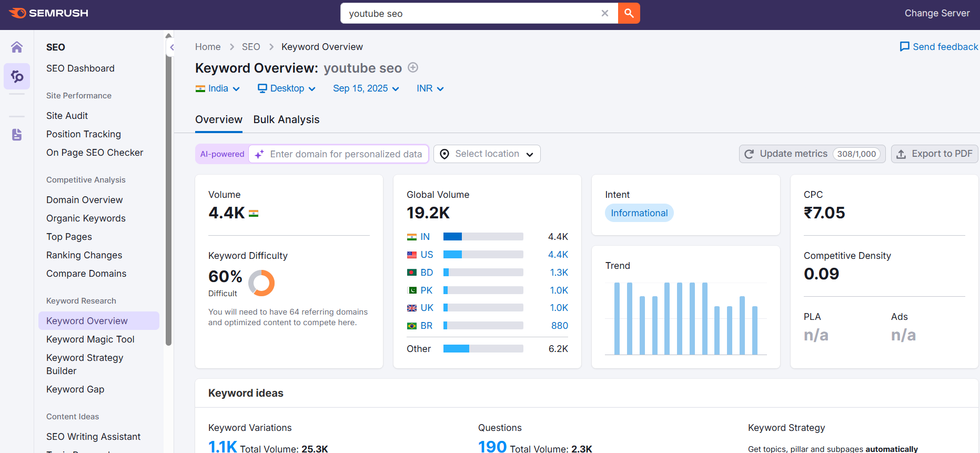The image size is (980, 453).
Task: Click the location pin icon
Action: 444,154
